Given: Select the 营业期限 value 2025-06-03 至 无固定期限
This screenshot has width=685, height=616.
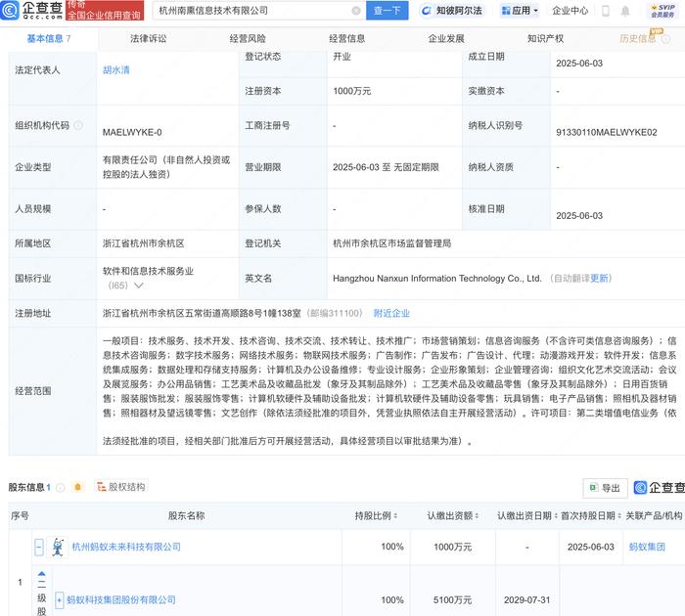Looking at the screenshot, I should pos(386,167).
